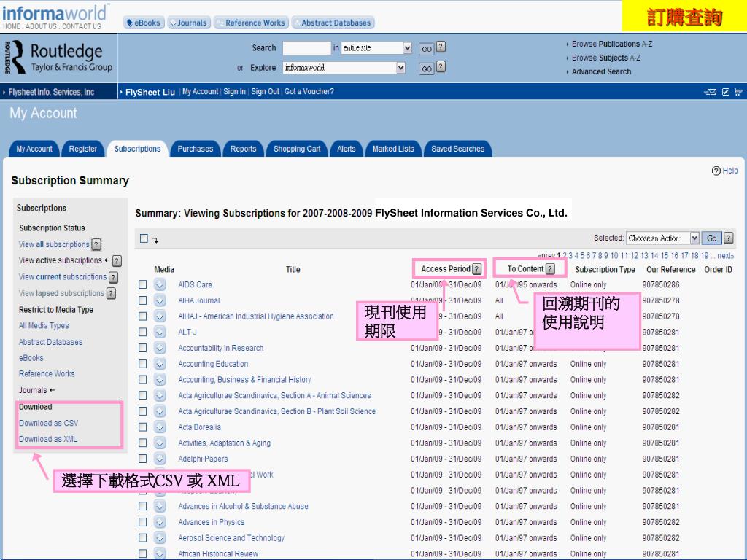Click the media icon for Adelphi Papers
Screen dimensions: 747x560
pos(160,459)
